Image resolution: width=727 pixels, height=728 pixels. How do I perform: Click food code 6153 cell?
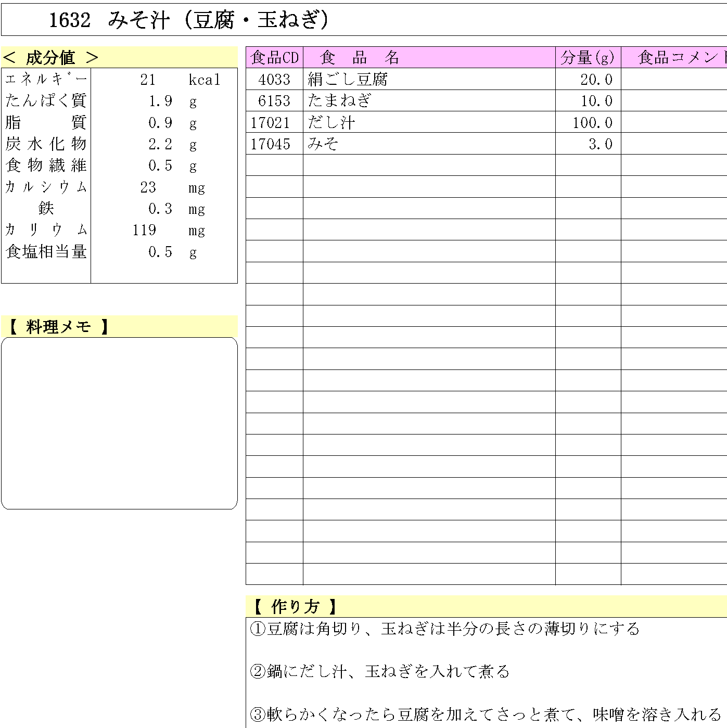coord(274,101)
